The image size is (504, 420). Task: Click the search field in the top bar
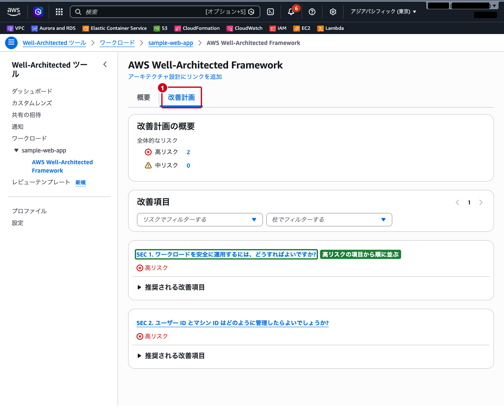(165, 12)
